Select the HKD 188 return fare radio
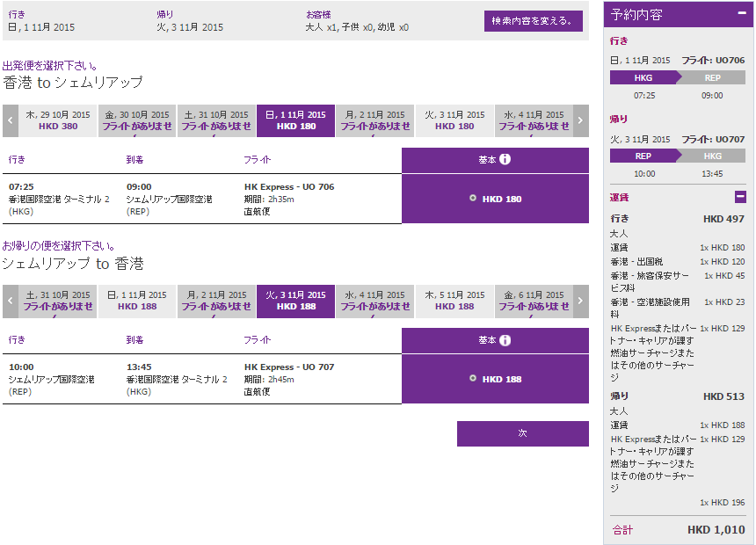This screenshot has height=545, width=756. (473, 379)
